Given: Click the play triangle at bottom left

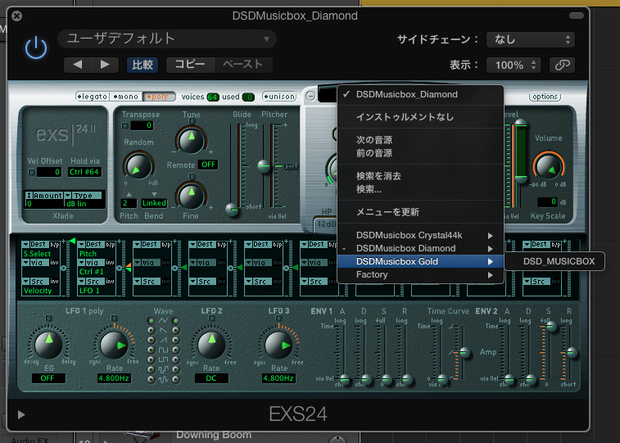Looking at the screenshot, I should click(x=21, y=415).
